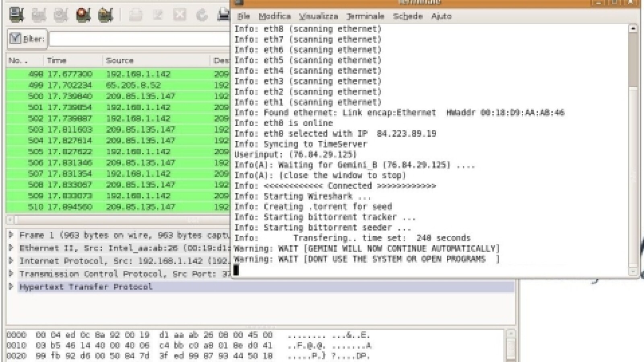
Task: Click the Reload capture file icon
Action: [202, 15]
